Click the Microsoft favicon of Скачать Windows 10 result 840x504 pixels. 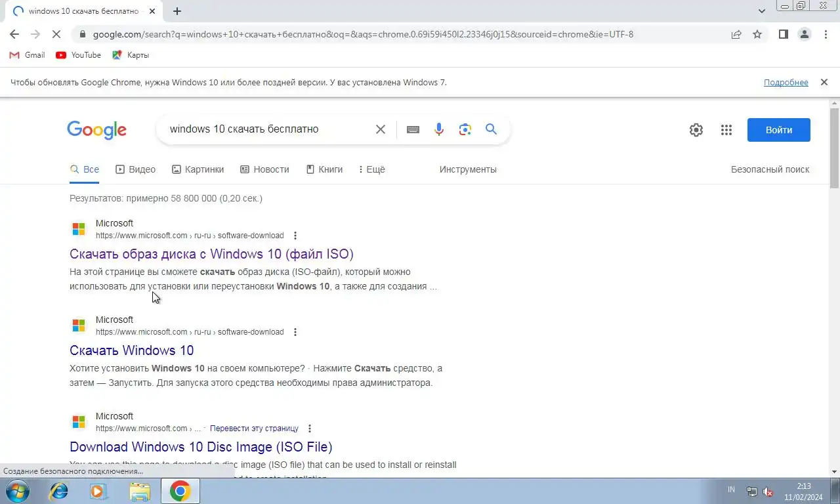[79, 325]
